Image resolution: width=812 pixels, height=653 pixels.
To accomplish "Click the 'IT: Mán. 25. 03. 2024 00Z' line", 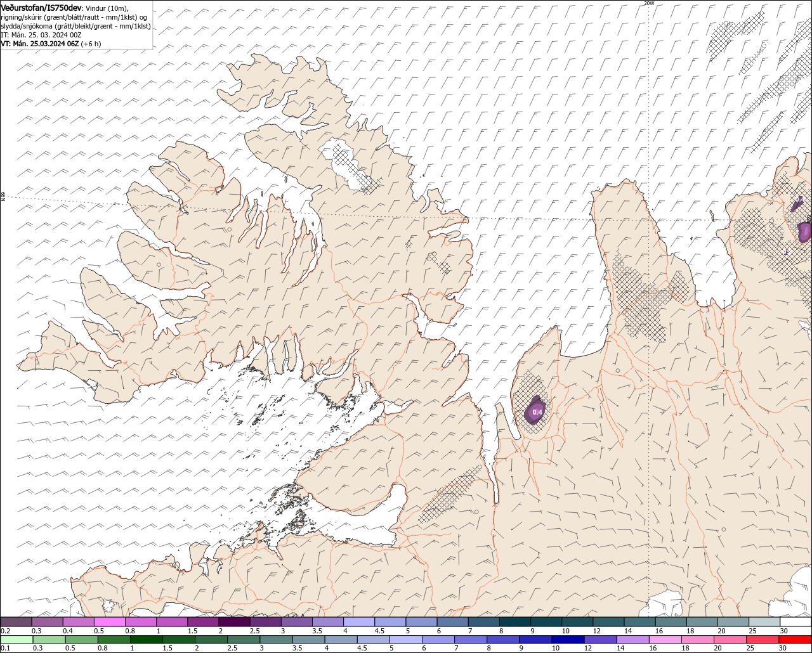I will (x=41, y=35).
